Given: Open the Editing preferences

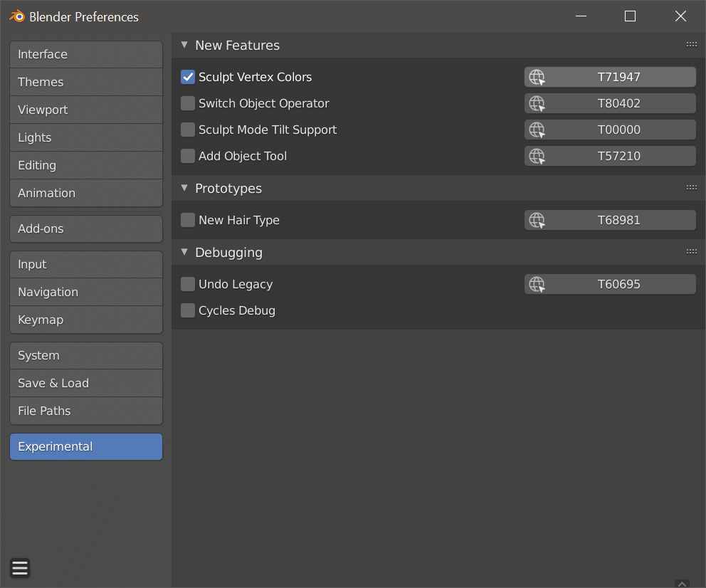Looking at the screenshot, I should click(x=86, y=165).
